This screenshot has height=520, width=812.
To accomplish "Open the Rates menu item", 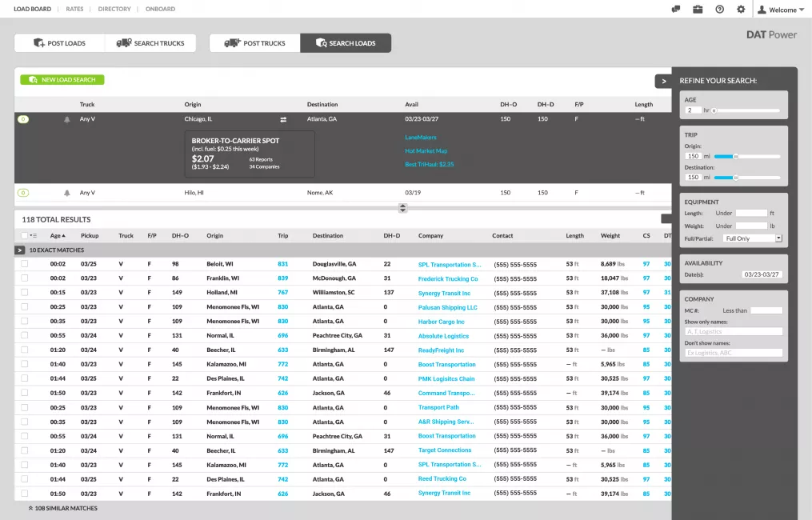I will [x=74, y=9].
